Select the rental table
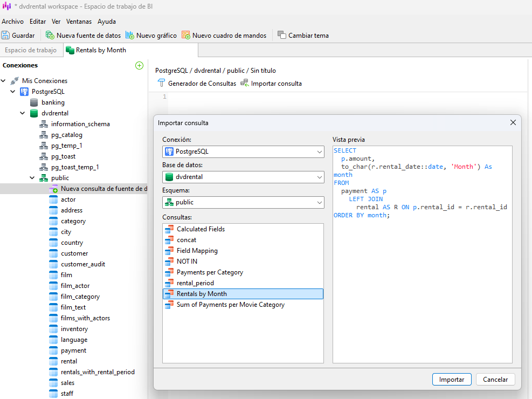532x399 pixels. tap(69, 361)
